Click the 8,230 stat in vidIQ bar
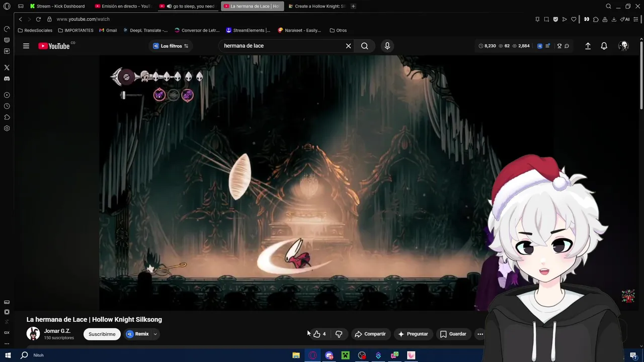The image size is (644, 362). point(487,46)
